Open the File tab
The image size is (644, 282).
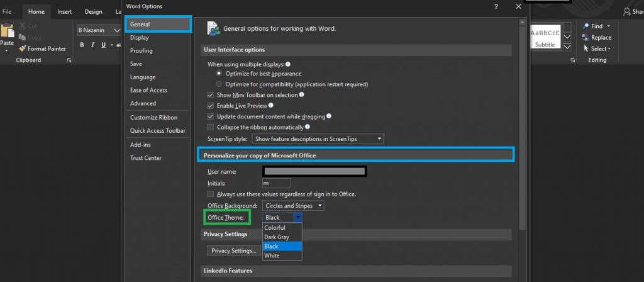(x=6, y=11)
